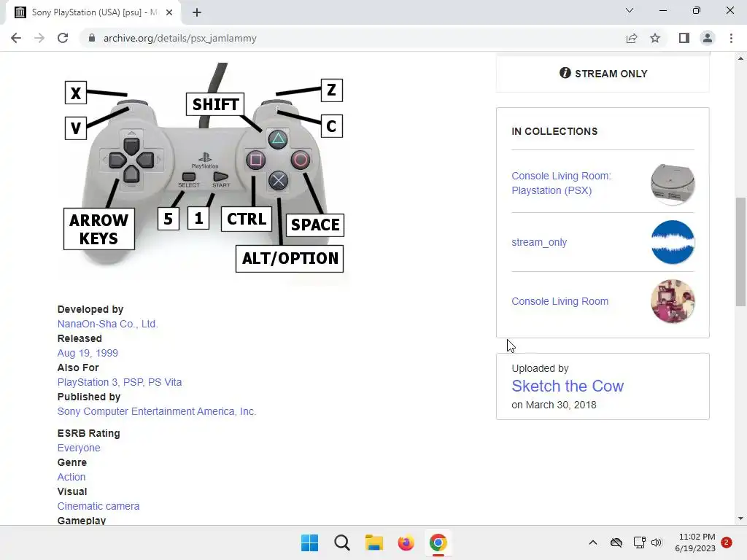Open uploader Sketch the Cow profile
The height and width of the screenshot is (560, 747).
(568, 386)
